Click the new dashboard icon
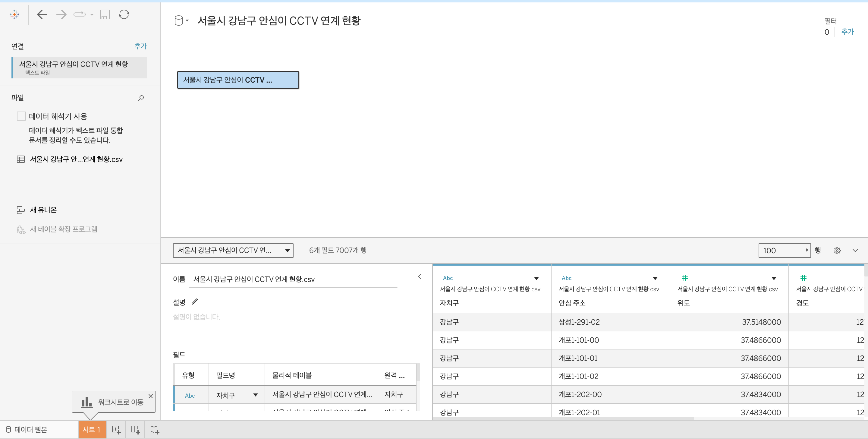Image resolution: width=868 pixels, height=439 pixels. click(x=135, y=430)
